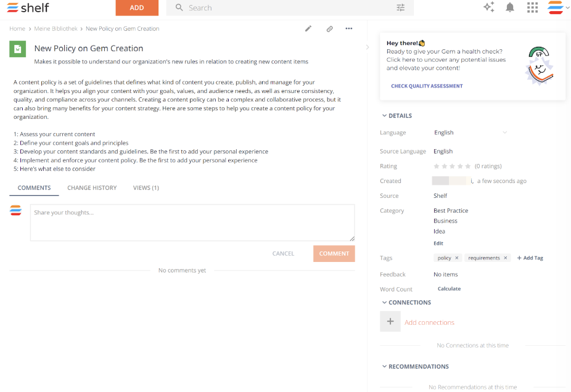The height and width of the screenshot is (392, 571).
Task: Switch to the CHANGE HISTORY tab
Action: [92, 187]
